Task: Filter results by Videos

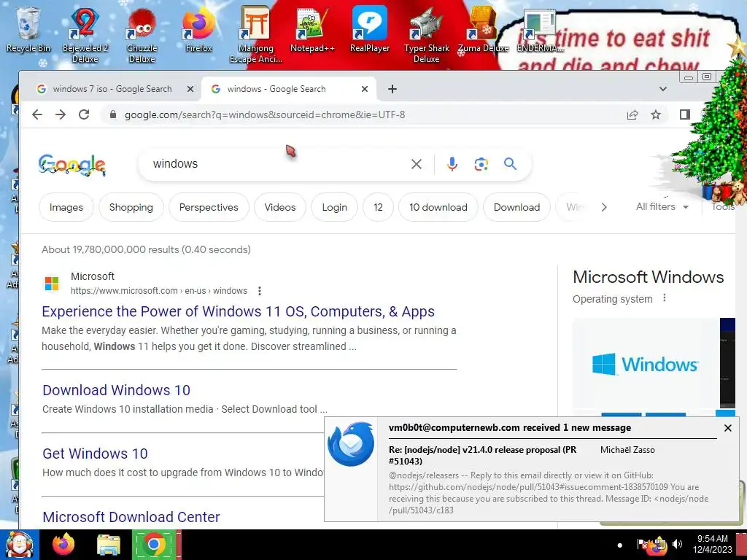Action: [x=280, y=207]
